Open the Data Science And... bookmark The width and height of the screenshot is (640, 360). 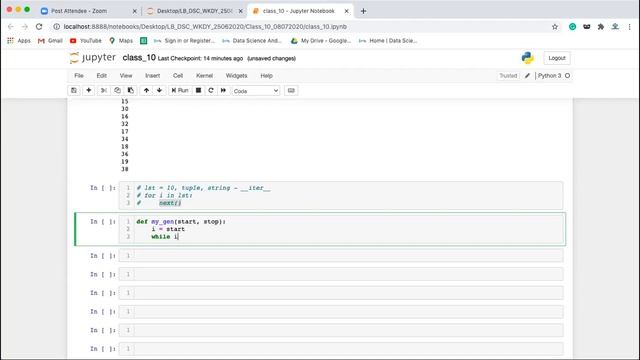point(252,41)
